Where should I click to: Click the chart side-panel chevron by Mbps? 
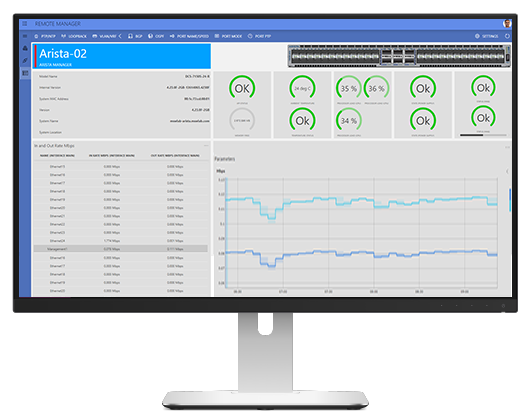click(x=507, y=171)
